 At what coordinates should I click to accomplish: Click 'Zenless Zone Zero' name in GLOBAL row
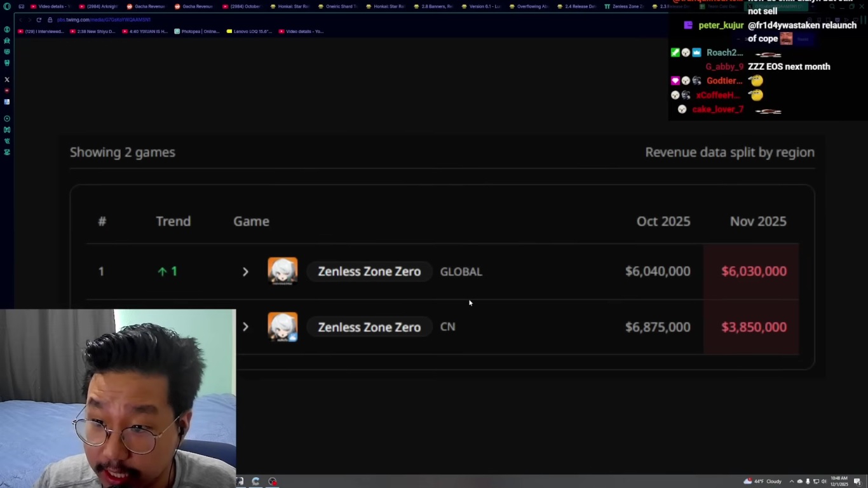369,271
